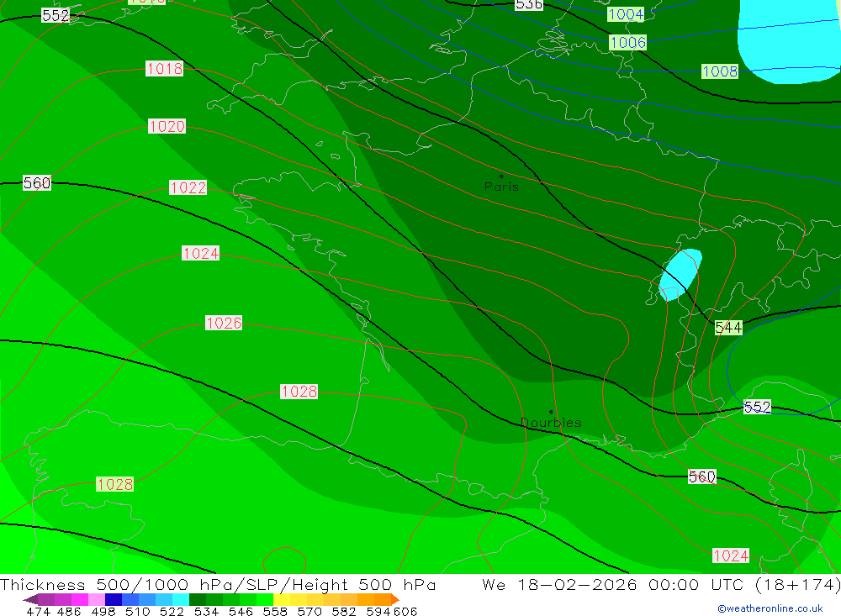Click the forecast date 'We 18-02-2026 00:00 UTC'

(612, 584)
